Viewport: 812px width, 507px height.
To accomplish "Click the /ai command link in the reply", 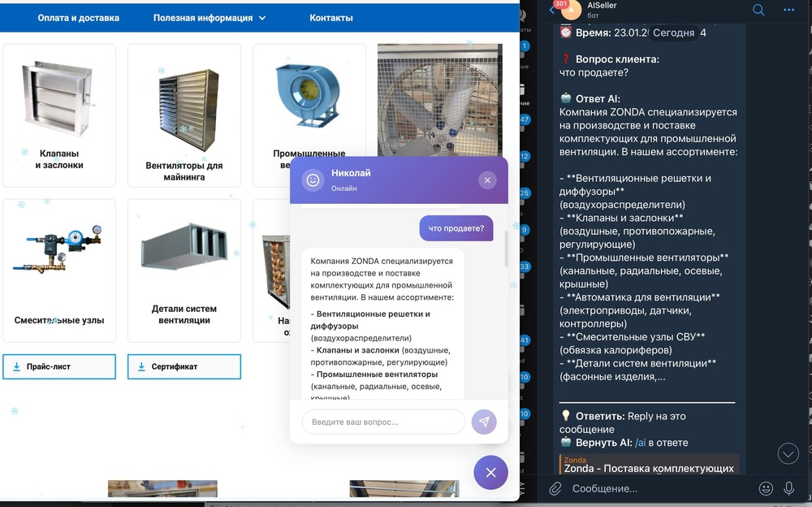I will coord(641,441).
